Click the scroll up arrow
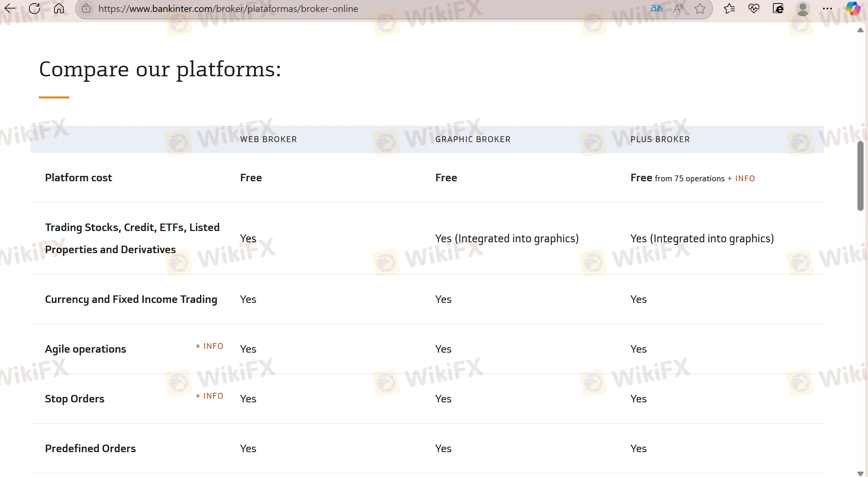 click(861, 31)
